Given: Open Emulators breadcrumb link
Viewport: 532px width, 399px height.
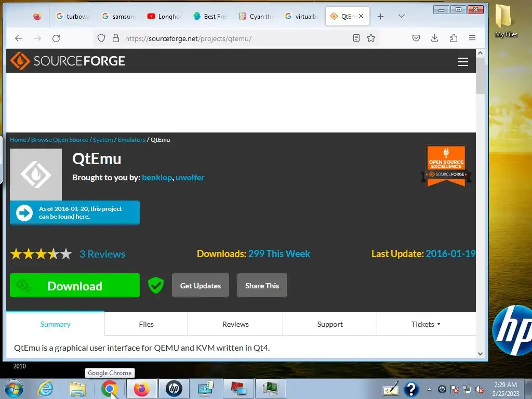Looking at the screenshot, I should click(x=131, y=140).
